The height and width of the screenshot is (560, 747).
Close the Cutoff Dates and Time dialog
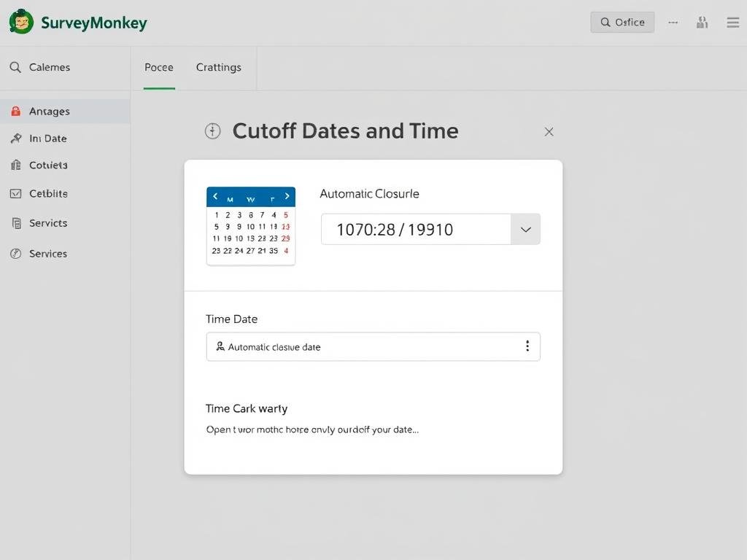(549, 131)
